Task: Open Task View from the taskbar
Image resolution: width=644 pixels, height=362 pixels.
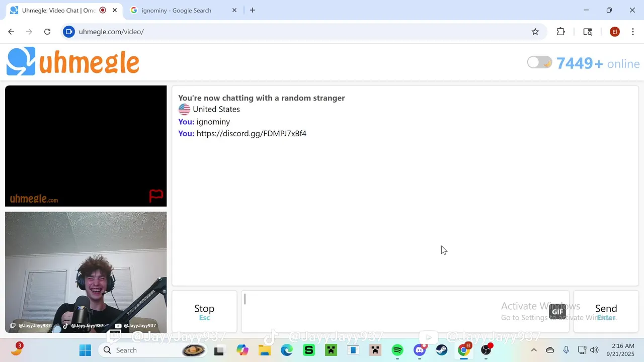Action: click(x=219, y=350)
